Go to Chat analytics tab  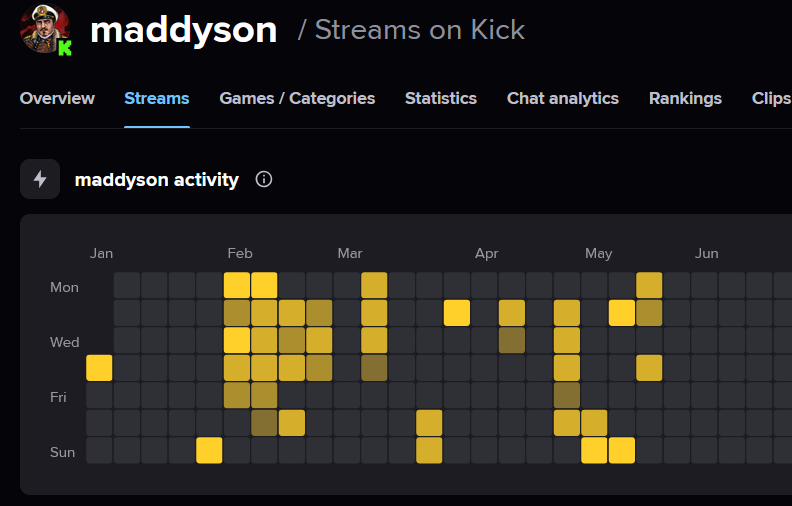[x=563, y=98]
